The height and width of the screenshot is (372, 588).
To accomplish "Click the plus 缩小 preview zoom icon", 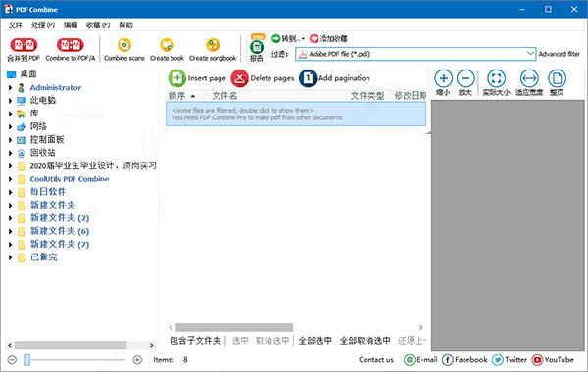I will pos(443,78).
